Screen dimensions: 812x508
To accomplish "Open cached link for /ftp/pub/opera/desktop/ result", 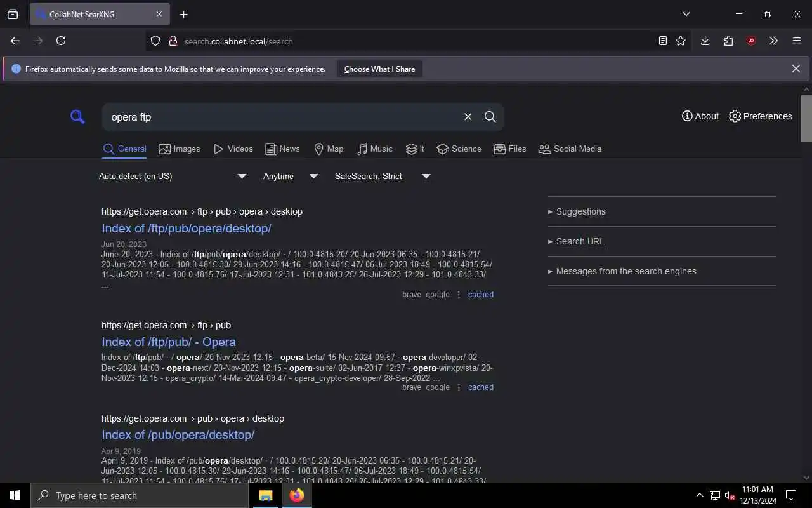I will (x=481, y=295).
